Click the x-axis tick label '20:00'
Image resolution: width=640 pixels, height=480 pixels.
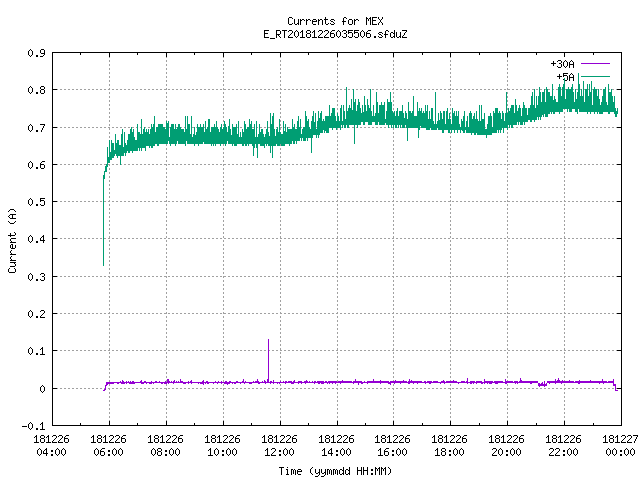tap(507, 452)
